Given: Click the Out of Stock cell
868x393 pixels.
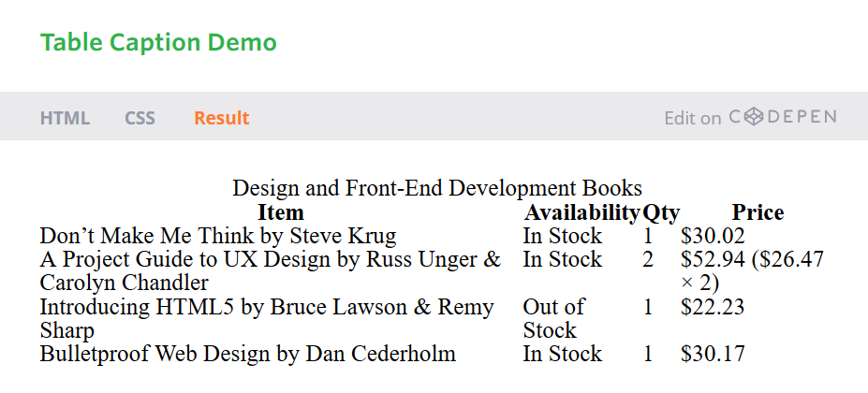Looking at the screenshot, I should [x=553, y=318].
